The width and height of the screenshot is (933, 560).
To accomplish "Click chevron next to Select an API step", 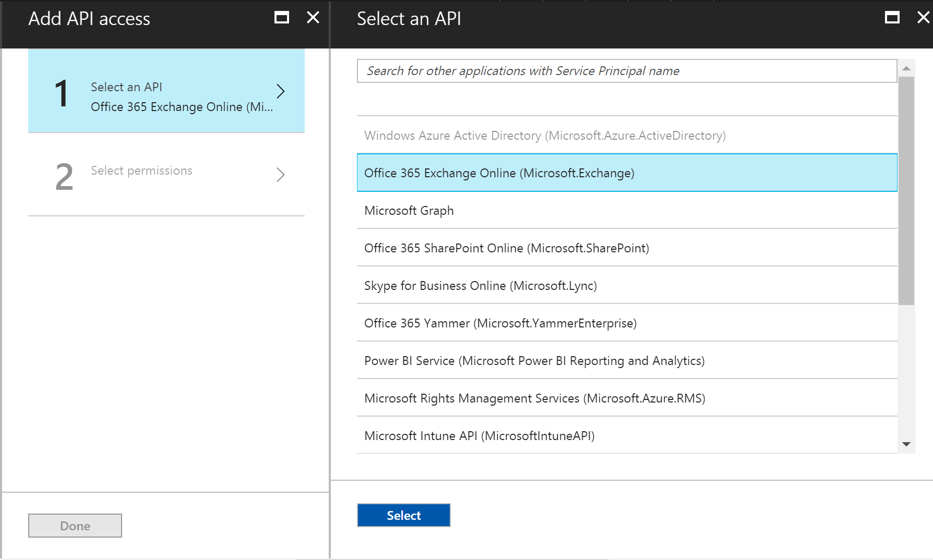I will (x=280, y=91).
